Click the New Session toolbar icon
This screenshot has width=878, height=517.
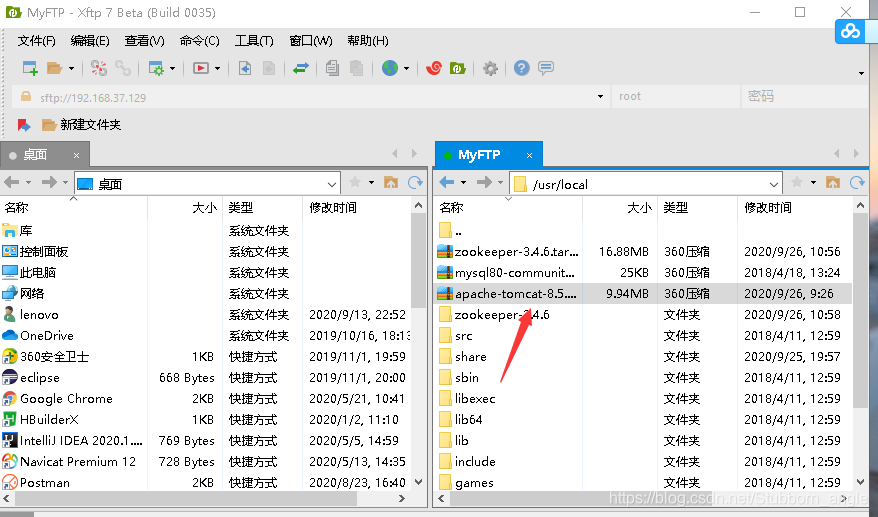pyautogui.click(x=30, y=68)
